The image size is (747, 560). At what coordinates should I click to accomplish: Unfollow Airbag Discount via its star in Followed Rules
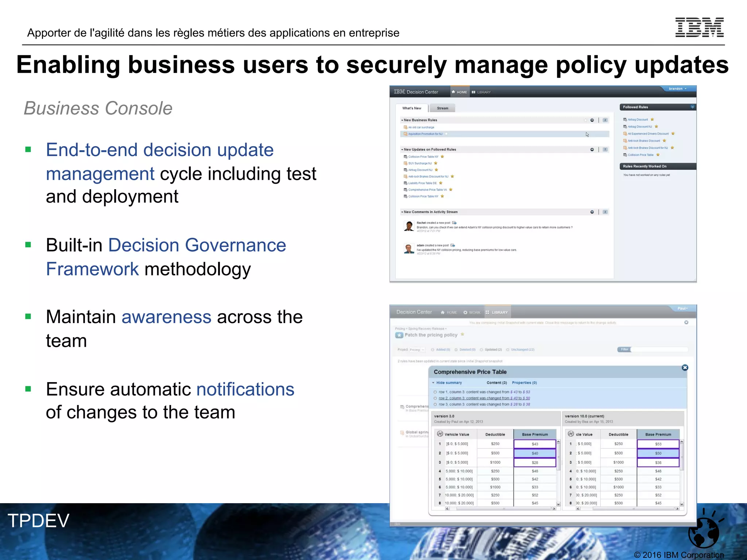point(652,120)
